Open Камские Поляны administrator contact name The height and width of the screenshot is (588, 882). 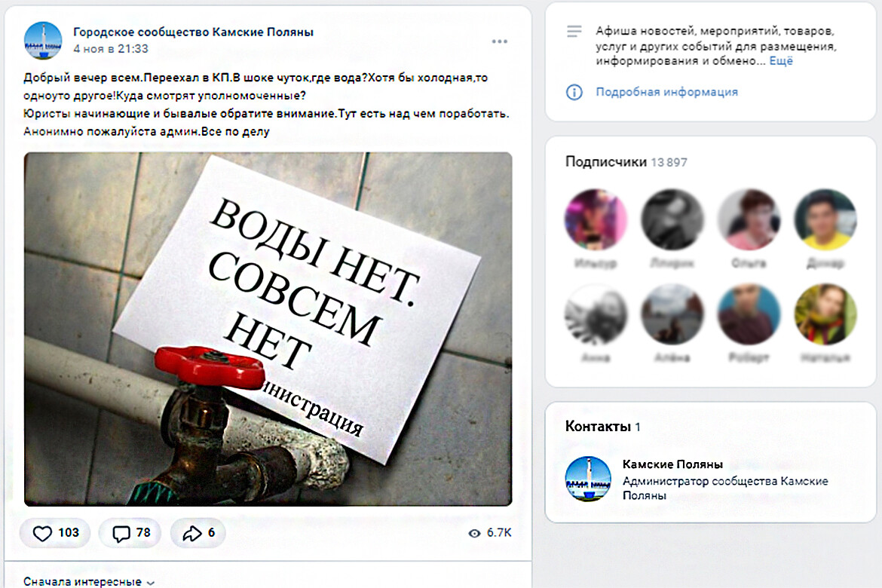(x=672, y=464)
